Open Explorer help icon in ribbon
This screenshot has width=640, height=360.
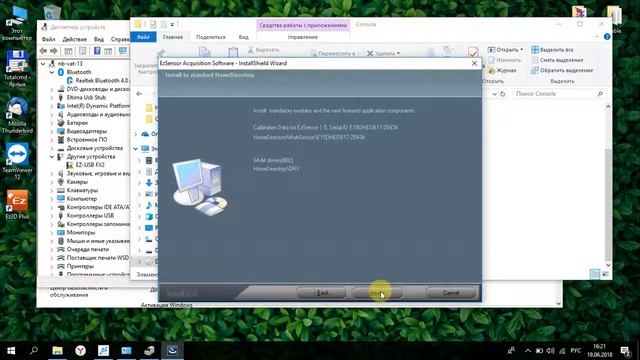point(607,37)
